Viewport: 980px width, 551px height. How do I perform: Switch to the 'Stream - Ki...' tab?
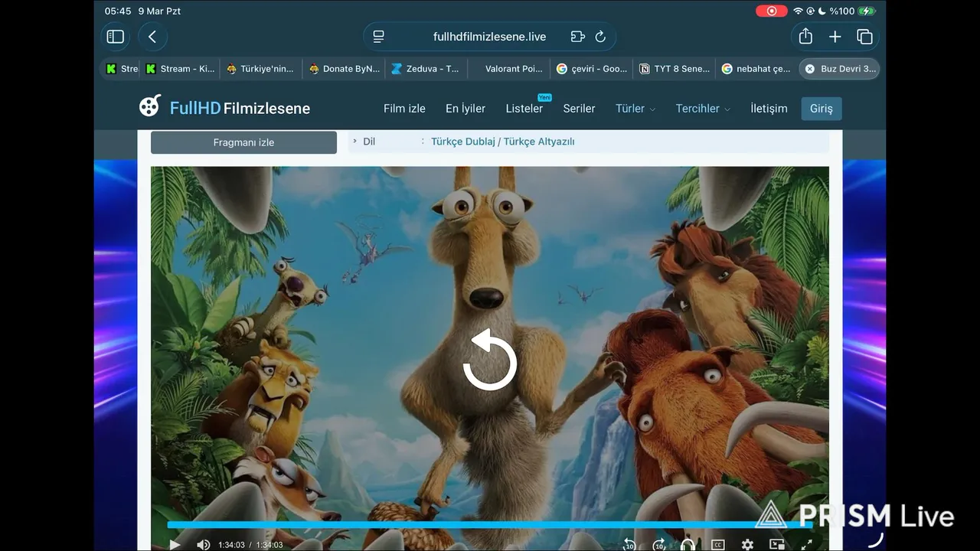click(x=181, y=69)
